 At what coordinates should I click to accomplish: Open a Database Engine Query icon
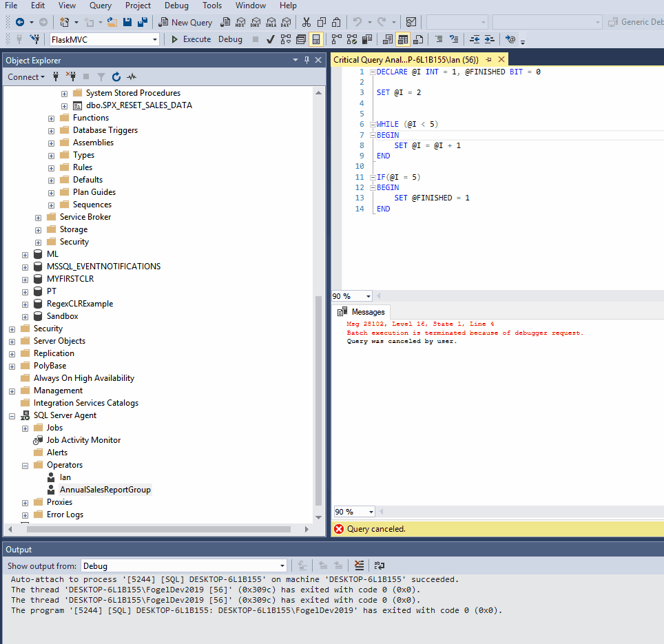coord(226,22)
